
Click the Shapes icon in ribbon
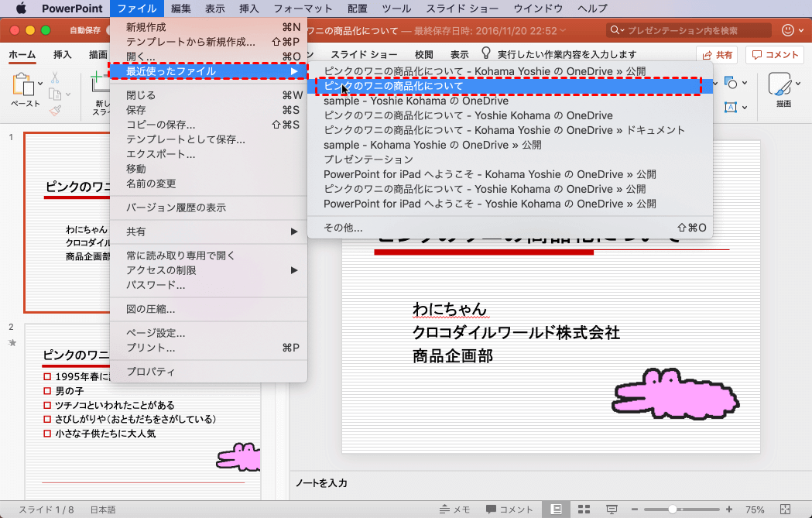pyautogui.click(x=729, y=83)
